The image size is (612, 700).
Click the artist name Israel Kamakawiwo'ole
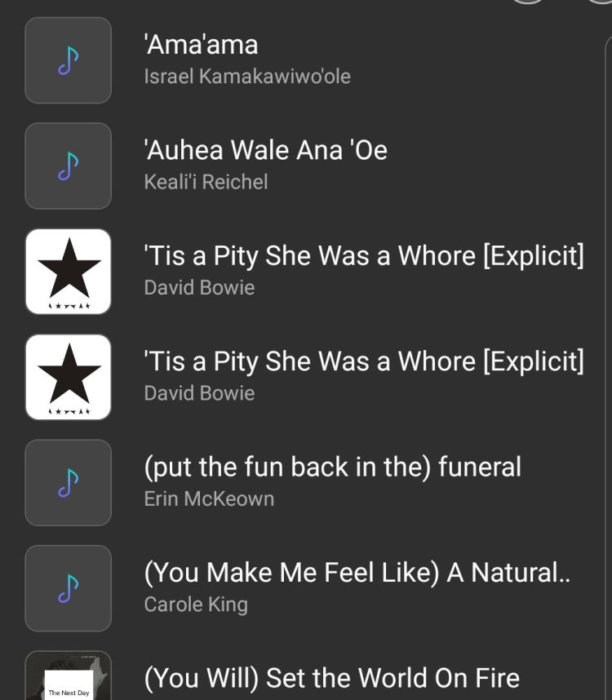click(x=247, y=77)
